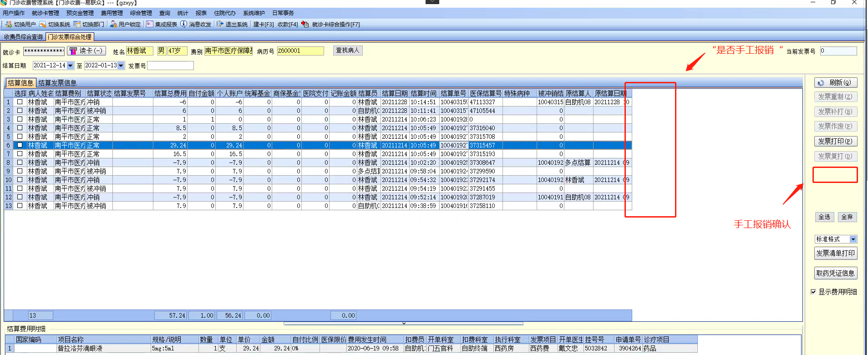The width and height of the screenshot is (868, 355).
Task: Tick the checkbox in row 1
Action: (20, 102)
